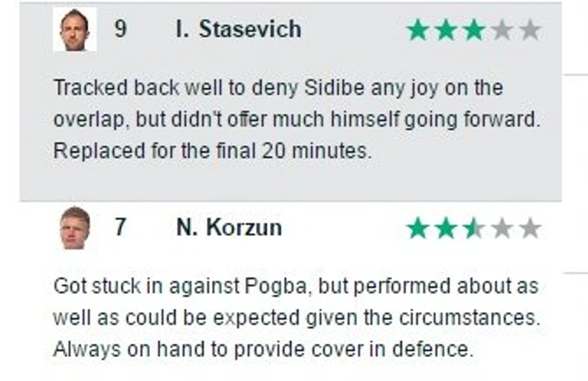Click Stasevich's first rating star
The height and width of the screenshot is (381, 588).
click(x=418, y=30)
